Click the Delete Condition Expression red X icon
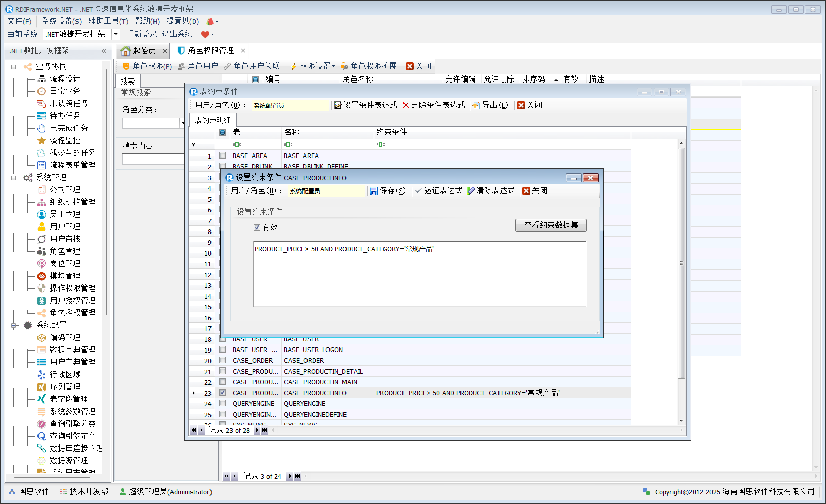Image resolution: width=826 pixels, height=504 pixels. tap(406, 105)
